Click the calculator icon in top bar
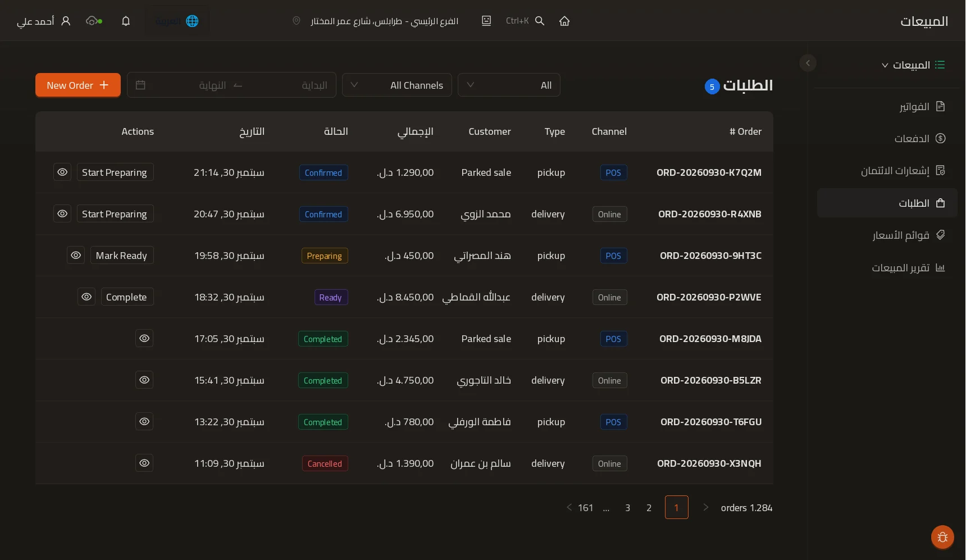Screen dimensions: 966x560 (486, 21)
